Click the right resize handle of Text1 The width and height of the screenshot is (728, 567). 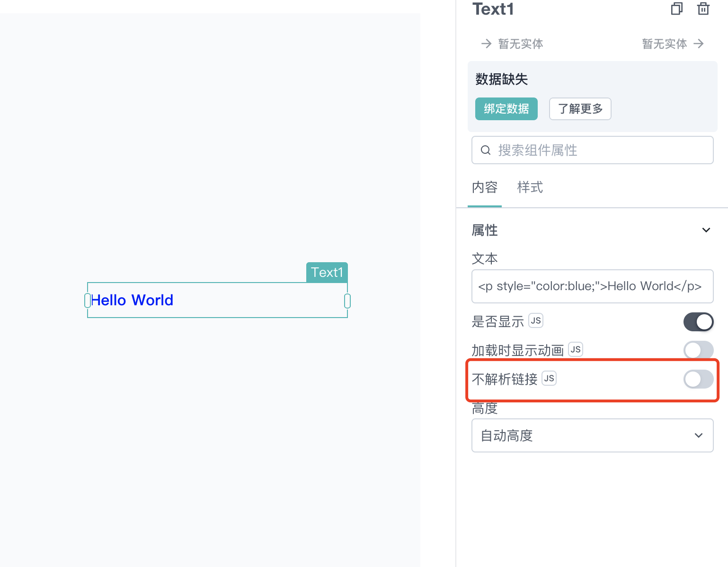(347, 301)
